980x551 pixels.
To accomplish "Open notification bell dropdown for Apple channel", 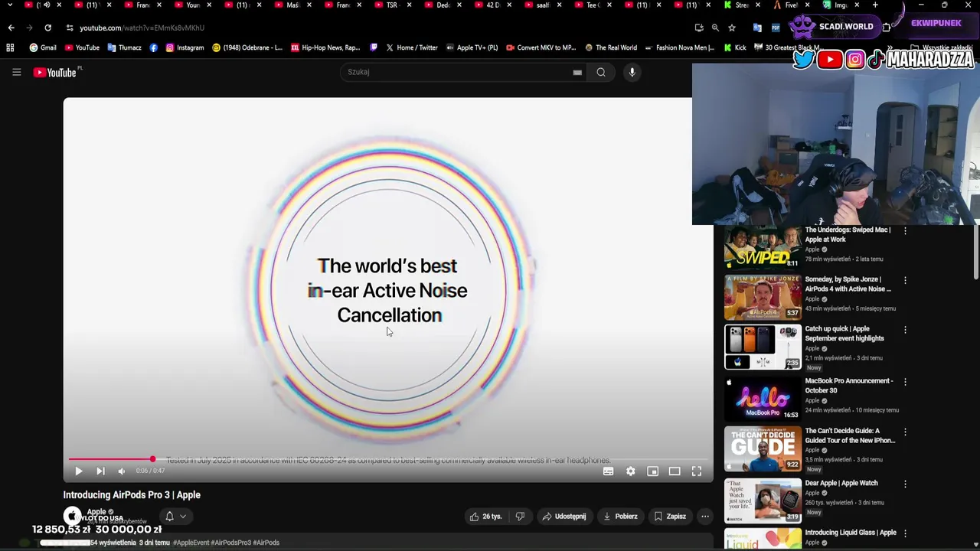I will tap(175, 517).
